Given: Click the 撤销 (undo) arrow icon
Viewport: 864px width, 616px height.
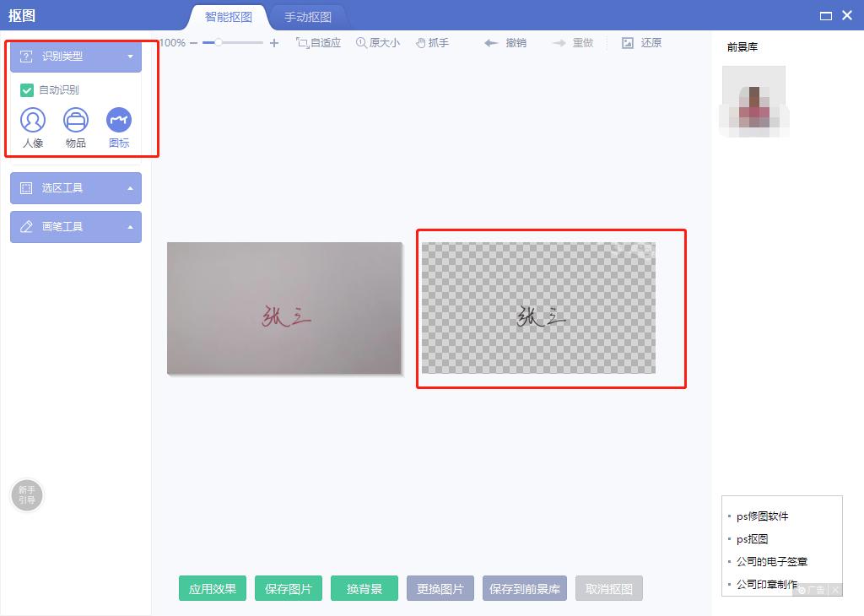Looking at the screenshot, I should (491, 42).
